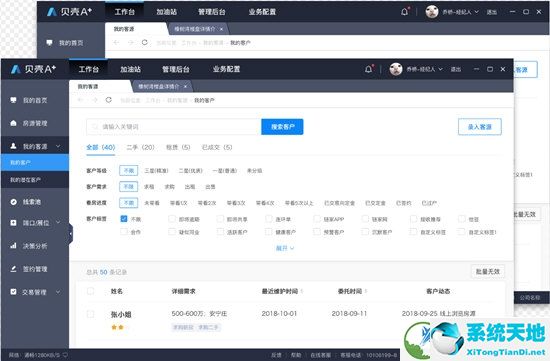Open 我的首页 in the front window sidebar
The image size is (550, 361).
pyautogui.click(x=35, y=100)
